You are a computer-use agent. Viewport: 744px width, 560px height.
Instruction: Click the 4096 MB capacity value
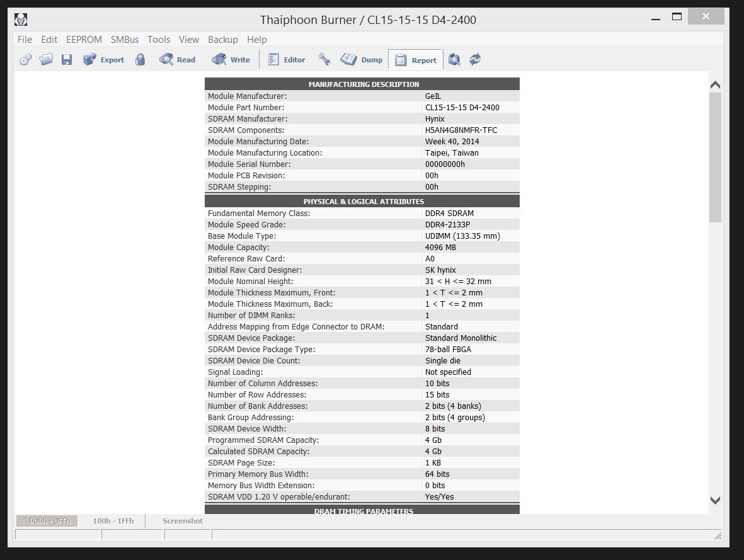tap(440, 248)
